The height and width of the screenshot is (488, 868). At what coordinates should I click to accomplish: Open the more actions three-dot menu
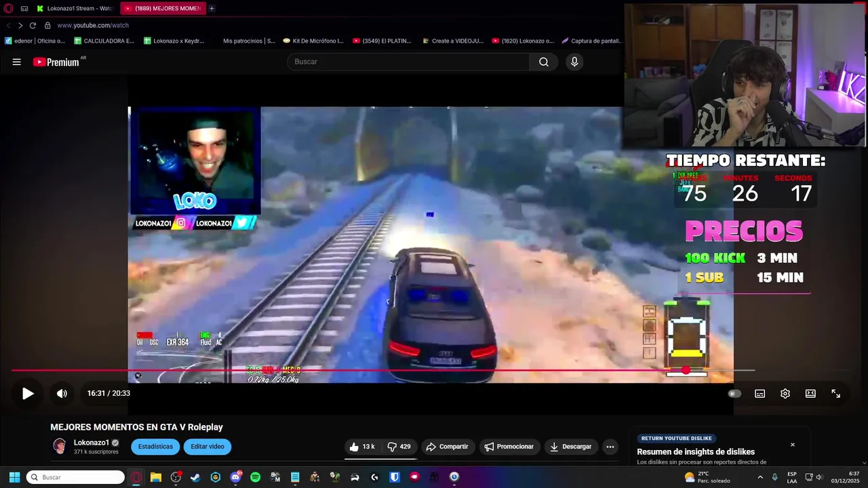(x=610, y=447)
